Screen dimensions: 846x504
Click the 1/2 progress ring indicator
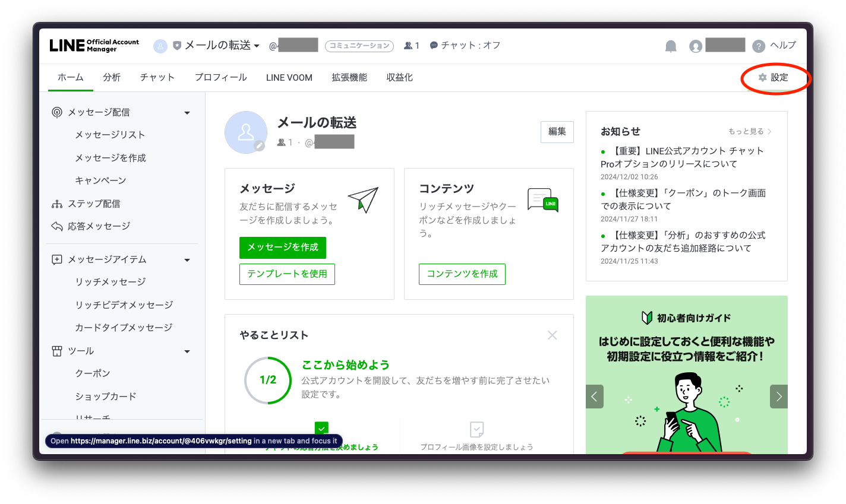[x=267, y=381]
